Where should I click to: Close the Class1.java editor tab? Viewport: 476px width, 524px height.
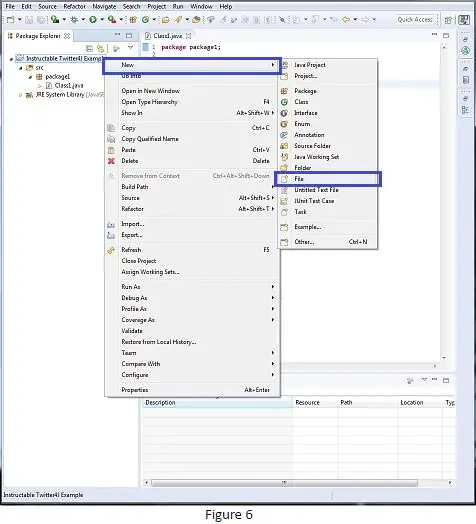[189, 36]
